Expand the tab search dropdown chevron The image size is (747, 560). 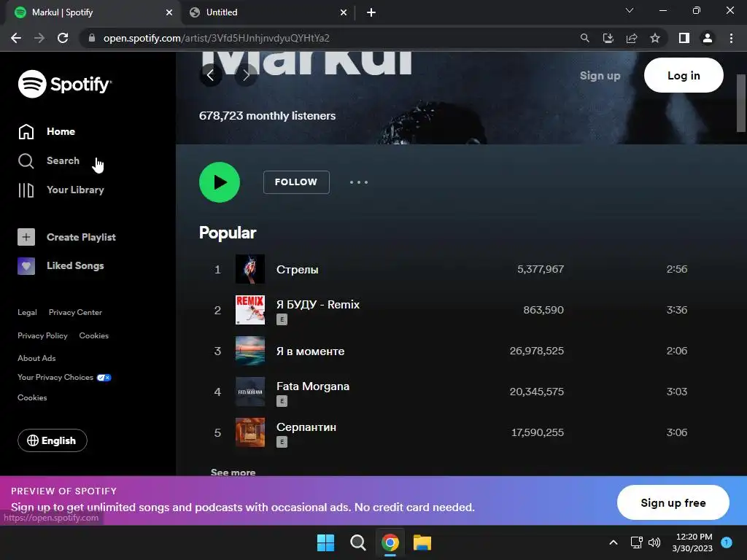pos(630,10)
